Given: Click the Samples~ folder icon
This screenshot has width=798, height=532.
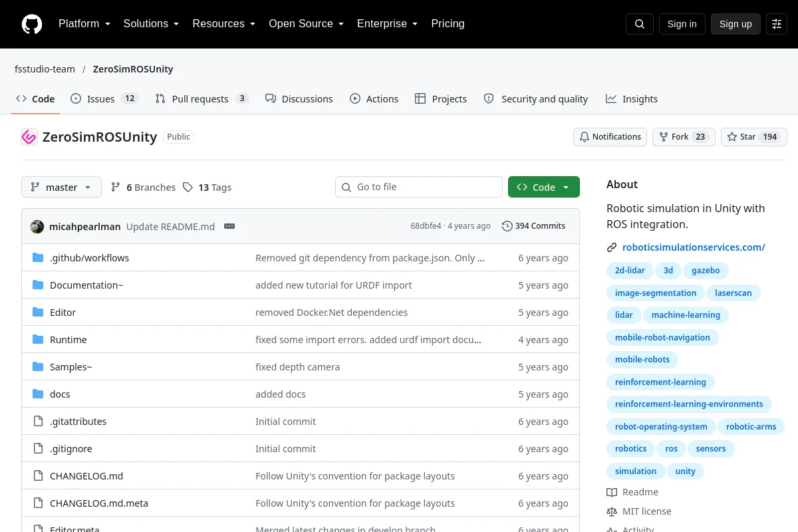Looking at the screenshot, I should point(38,367).
